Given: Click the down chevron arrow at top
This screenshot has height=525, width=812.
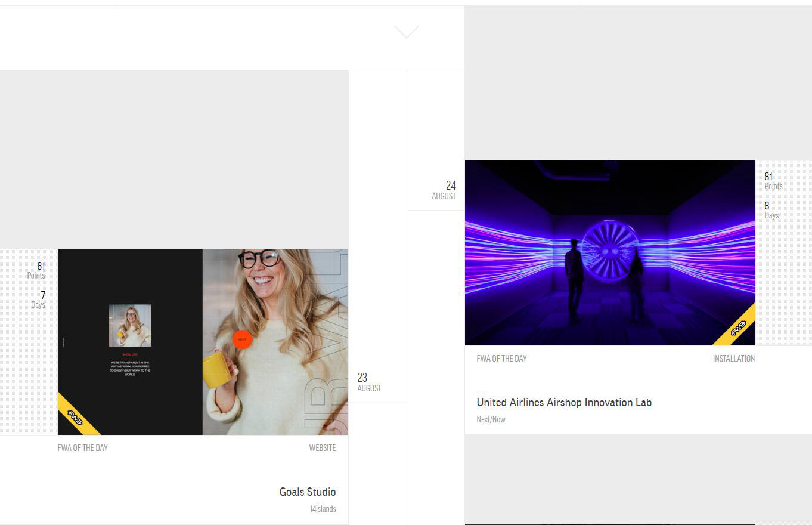Looking at the screenshot, I should click(407, 32).
